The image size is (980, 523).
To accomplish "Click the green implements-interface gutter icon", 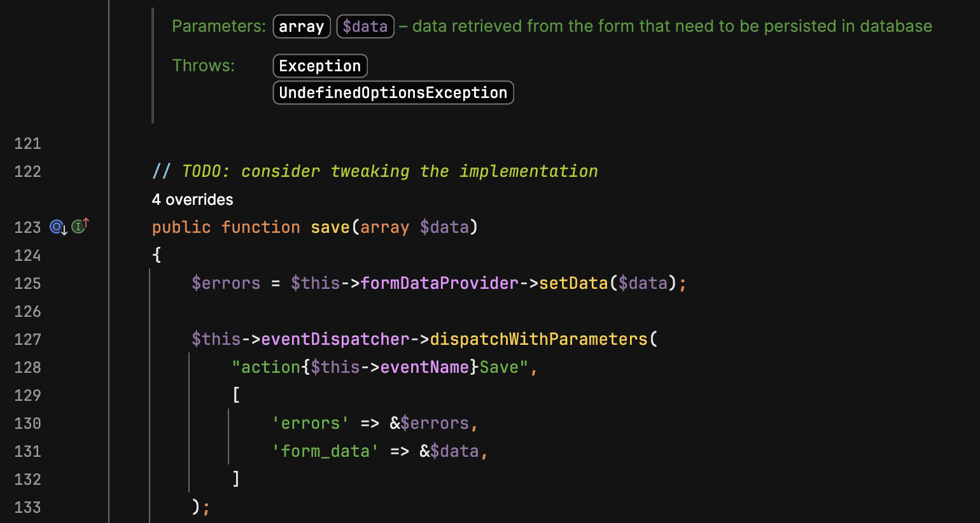I will [78, 227].
